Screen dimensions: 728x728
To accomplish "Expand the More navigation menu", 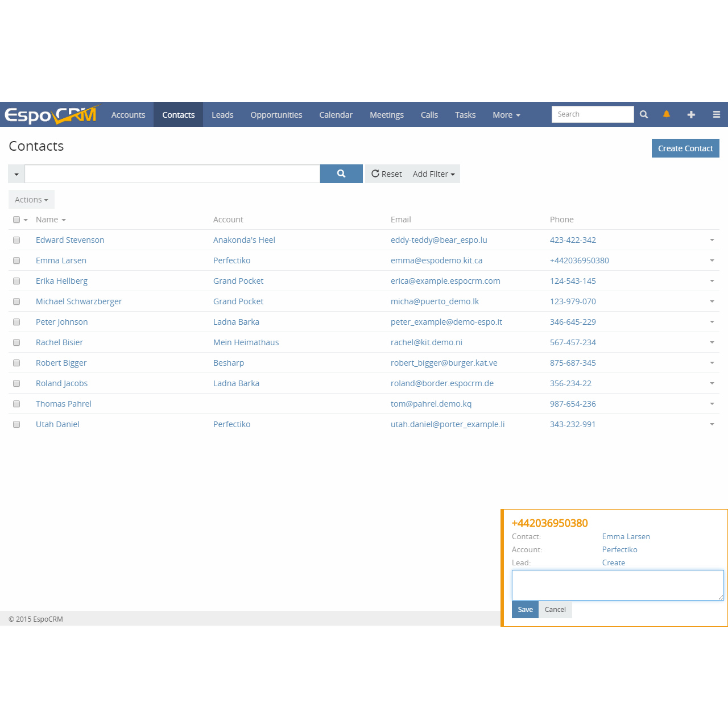I will (x=506, y=115).
